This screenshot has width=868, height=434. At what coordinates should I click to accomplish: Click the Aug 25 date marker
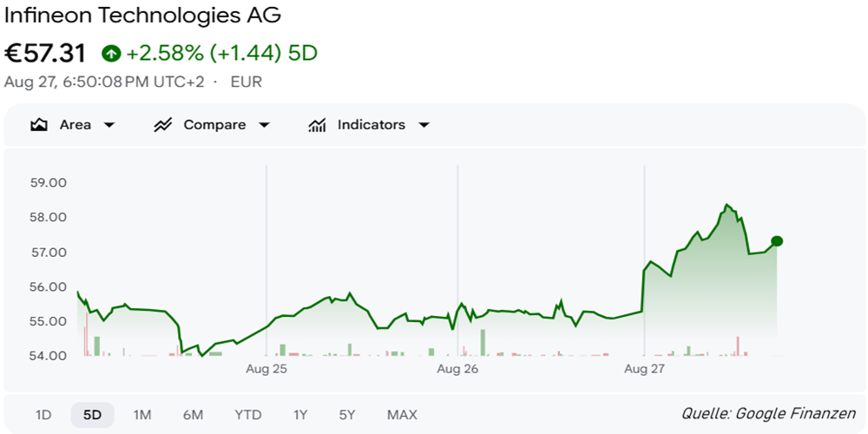tap(266, 369)
